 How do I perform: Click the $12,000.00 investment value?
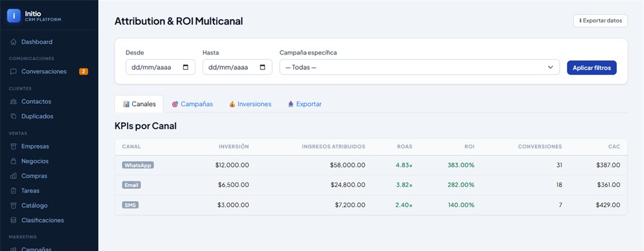(232, 165)
